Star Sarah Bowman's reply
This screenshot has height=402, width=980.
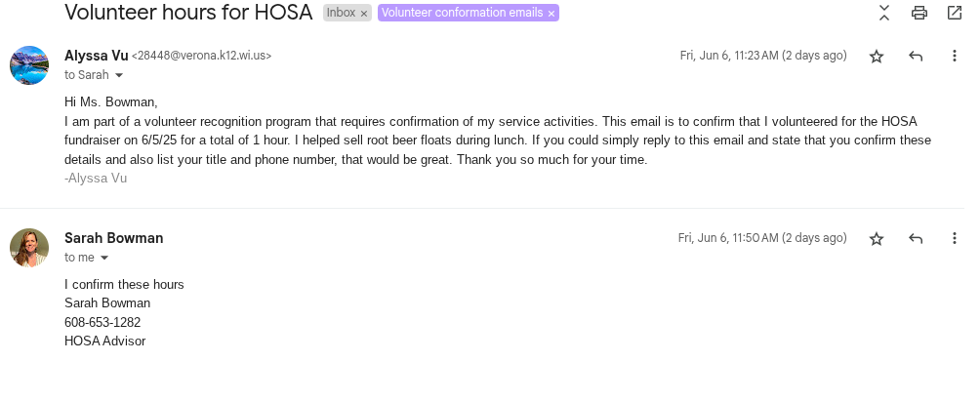point(877,239)
